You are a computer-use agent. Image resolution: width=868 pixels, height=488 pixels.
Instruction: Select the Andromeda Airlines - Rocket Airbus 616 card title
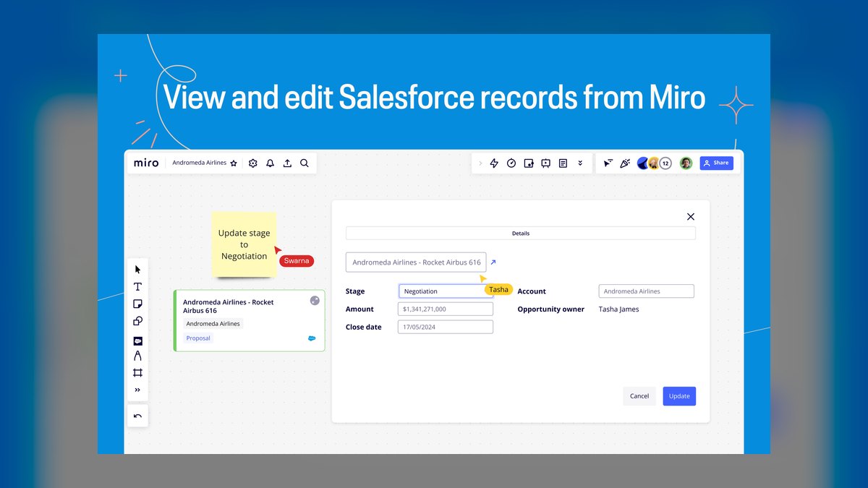(229, 306)
